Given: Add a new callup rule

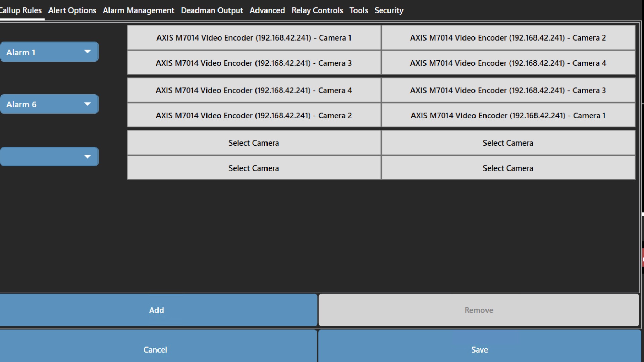Looking at the screenshot, I should [158, 310].
